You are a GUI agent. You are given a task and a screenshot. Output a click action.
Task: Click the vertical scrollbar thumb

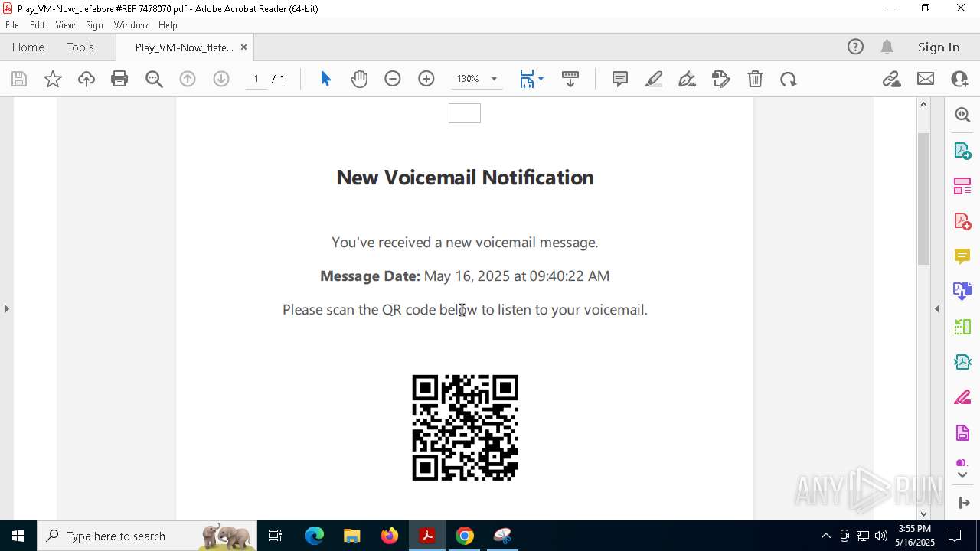tap(923, 199)
